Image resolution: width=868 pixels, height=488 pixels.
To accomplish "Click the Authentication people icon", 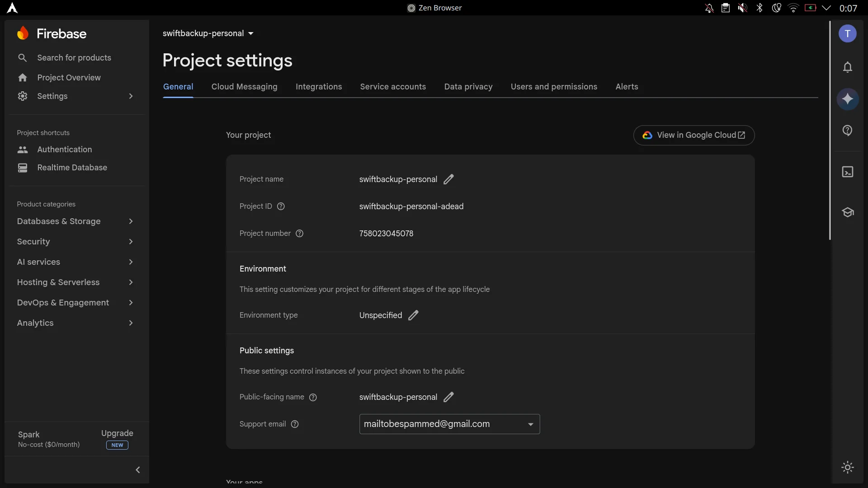I will click(23, 150).
